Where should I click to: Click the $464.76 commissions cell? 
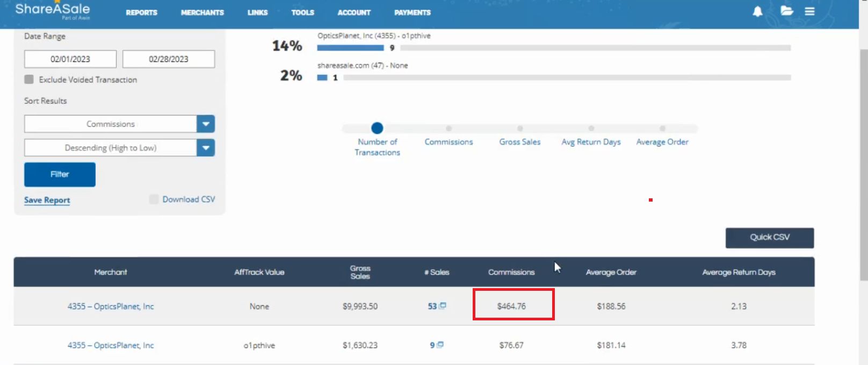(511, 306)
